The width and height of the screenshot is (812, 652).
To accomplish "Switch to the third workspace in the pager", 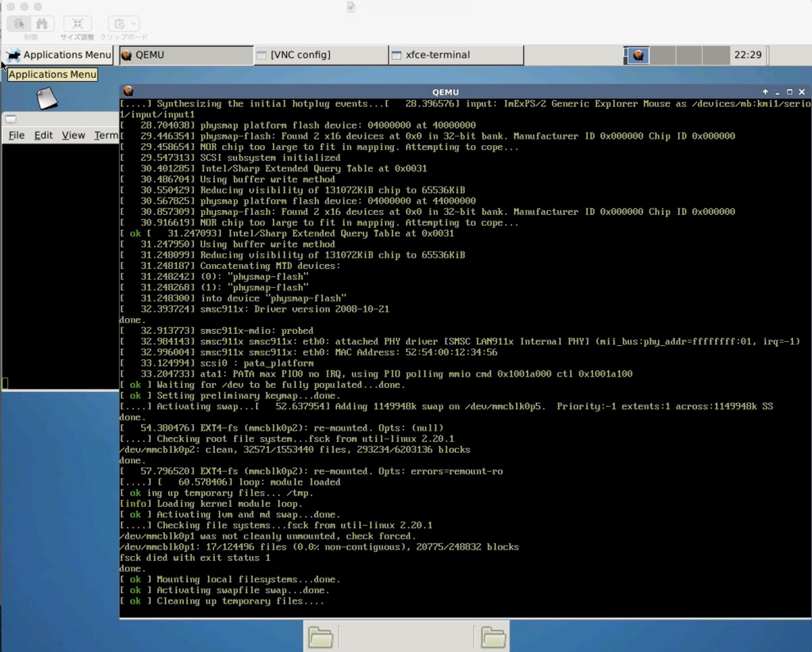I will [689, 55].
